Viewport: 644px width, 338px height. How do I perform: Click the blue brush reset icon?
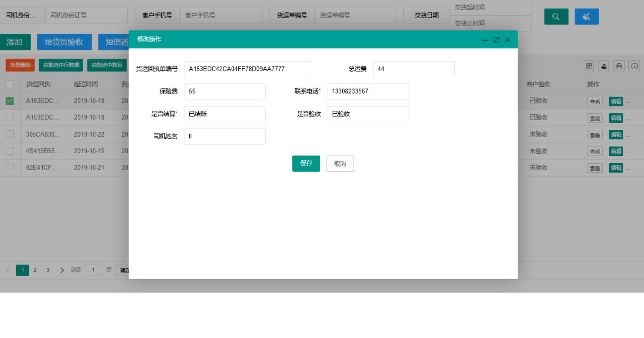[x=586, y=17]
